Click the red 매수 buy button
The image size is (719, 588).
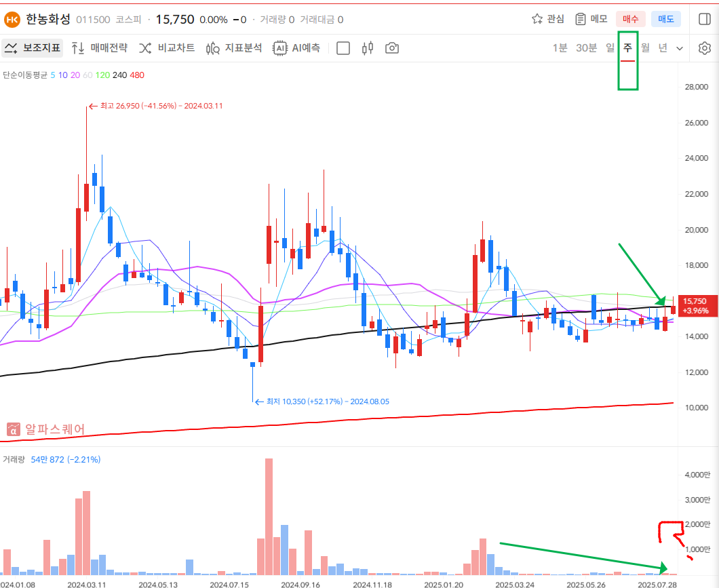click(x=631, y=19)
